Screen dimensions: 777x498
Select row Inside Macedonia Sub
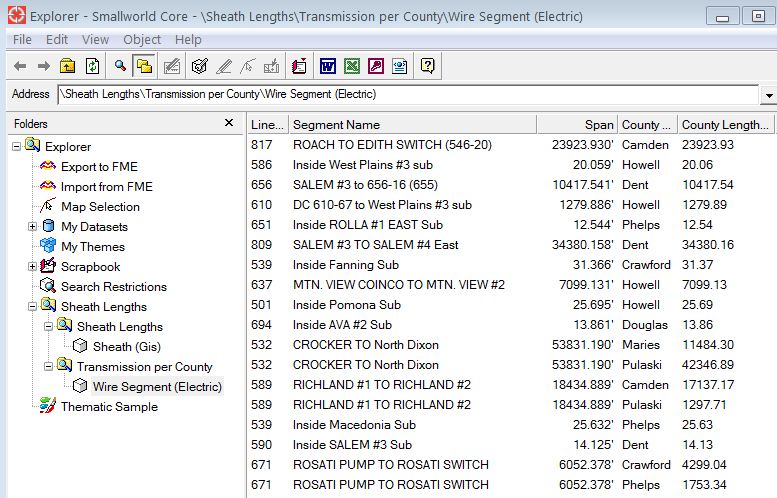point(511,425)
